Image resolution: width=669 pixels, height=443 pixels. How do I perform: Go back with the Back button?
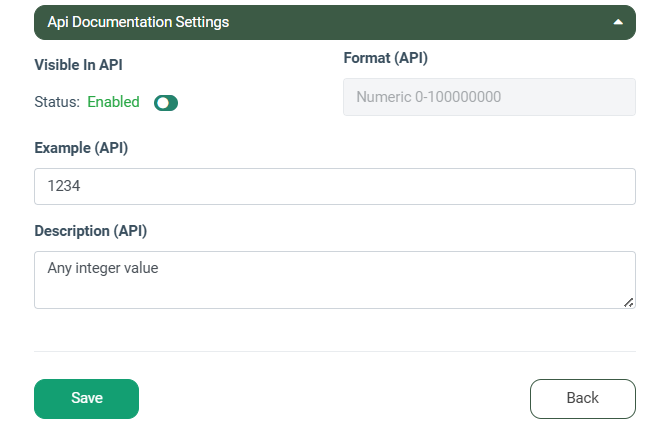pos(582,398)
